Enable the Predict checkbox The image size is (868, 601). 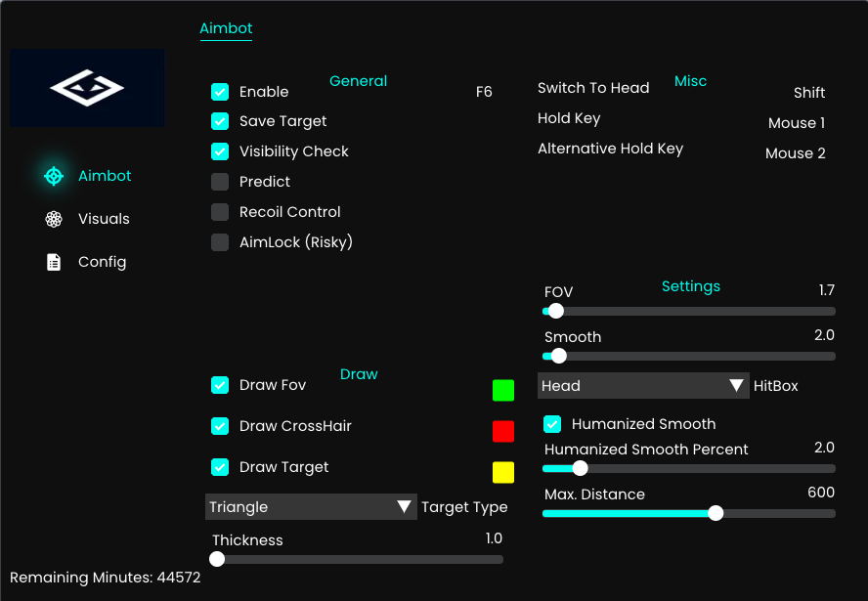(x=220, y=182)
